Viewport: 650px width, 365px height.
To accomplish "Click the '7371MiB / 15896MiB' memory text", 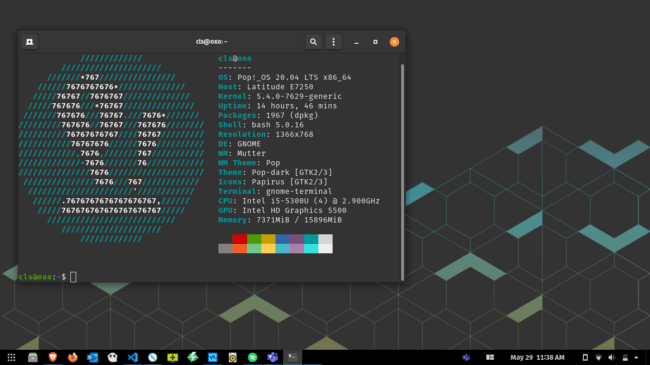I will (299, 220).
